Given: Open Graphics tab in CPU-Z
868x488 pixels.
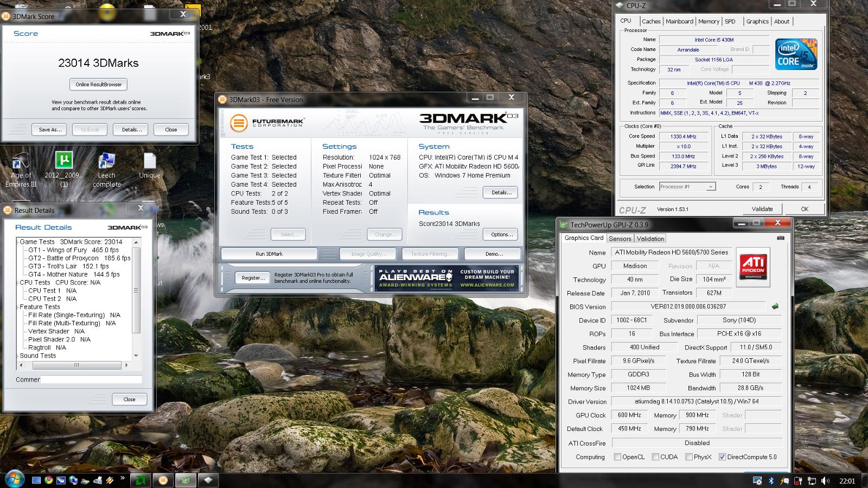Looking at the screenshot, I should click(x=757, y=22).
